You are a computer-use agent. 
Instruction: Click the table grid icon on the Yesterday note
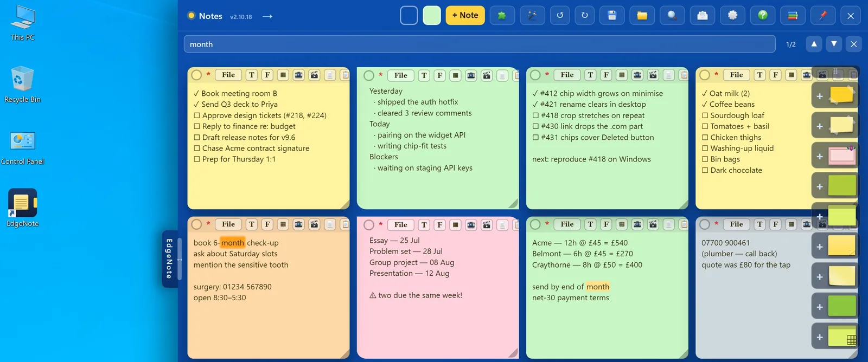[456, 75]
